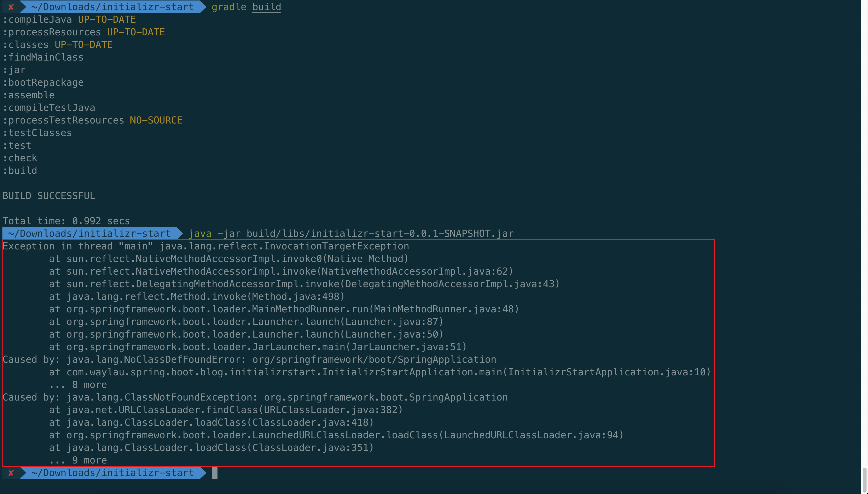Screen dimensions: 868x494
Task: Click the '... 8 more' line
Action: 78,384
